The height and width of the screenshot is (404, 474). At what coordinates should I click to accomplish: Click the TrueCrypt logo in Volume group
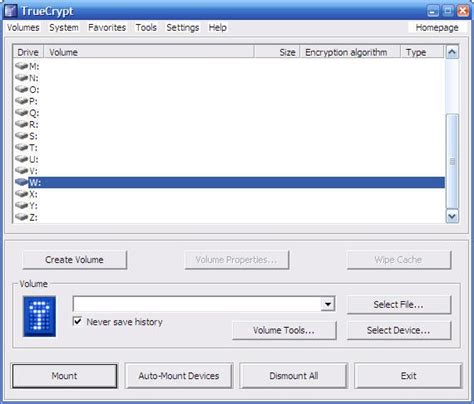pos(39,316)
